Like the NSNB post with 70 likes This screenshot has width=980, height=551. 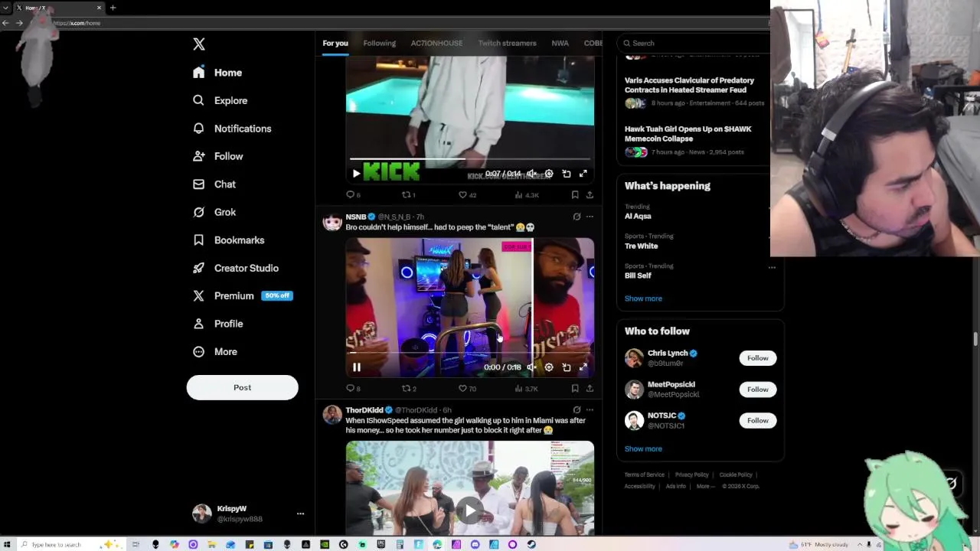pos(467,389)
